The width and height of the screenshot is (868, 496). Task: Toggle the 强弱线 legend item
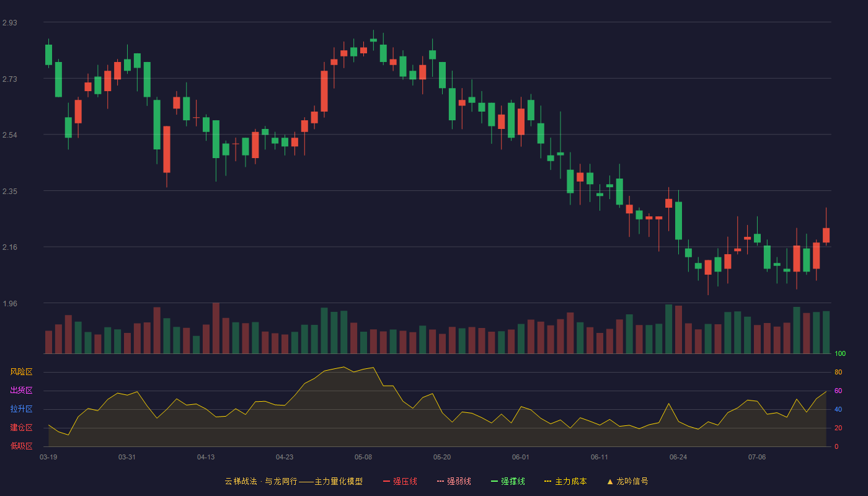coord(454,481)
